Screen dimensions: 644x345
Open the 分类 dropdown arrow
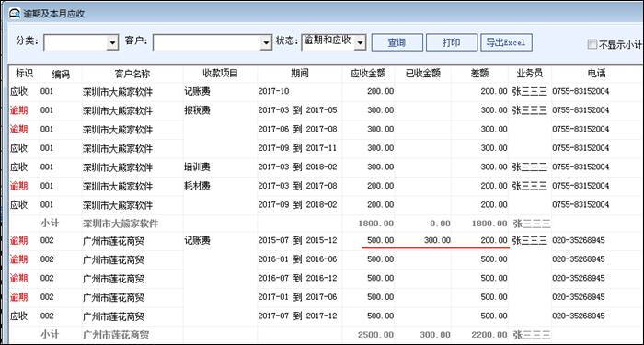point(112,42)
